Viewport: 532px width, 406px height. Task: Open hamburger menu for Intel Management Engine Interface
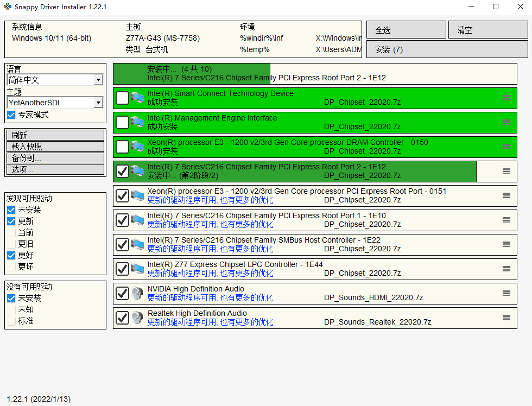[x=506, y=122]
